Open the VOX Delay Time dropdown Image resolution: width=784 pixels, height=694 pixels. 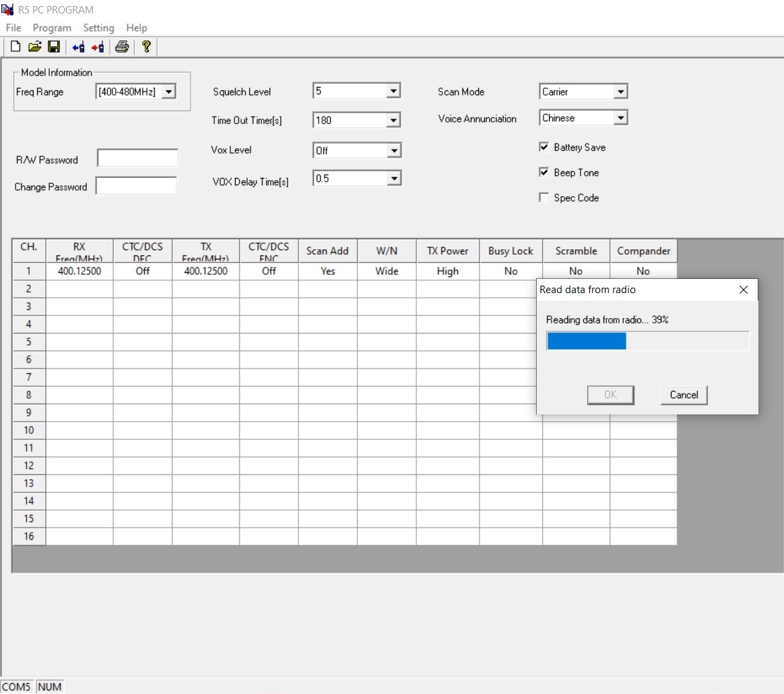pos(394,178)
